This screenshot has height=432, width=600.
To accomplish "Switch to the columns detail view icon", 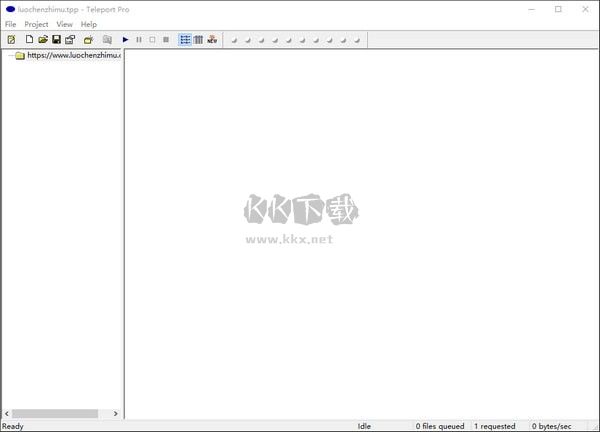I will tap(198, 39).
